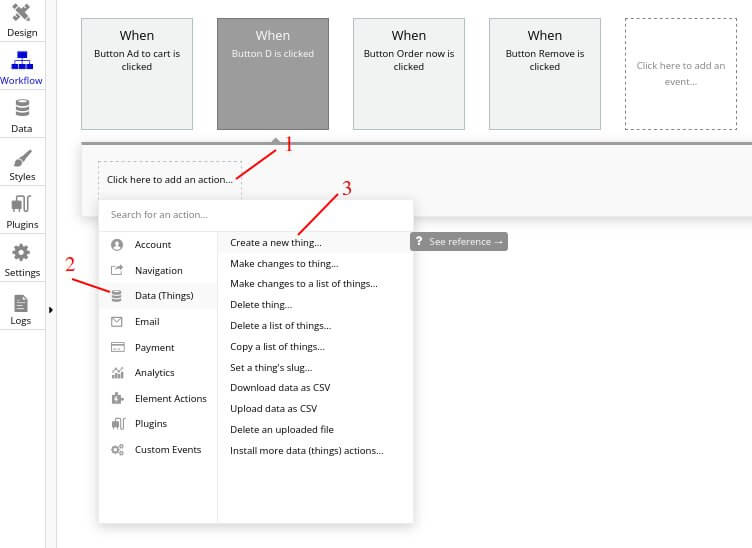This screenshot has height=548, width=752.
Task: Choose the Navigation action category
Action: click(158, 270)
